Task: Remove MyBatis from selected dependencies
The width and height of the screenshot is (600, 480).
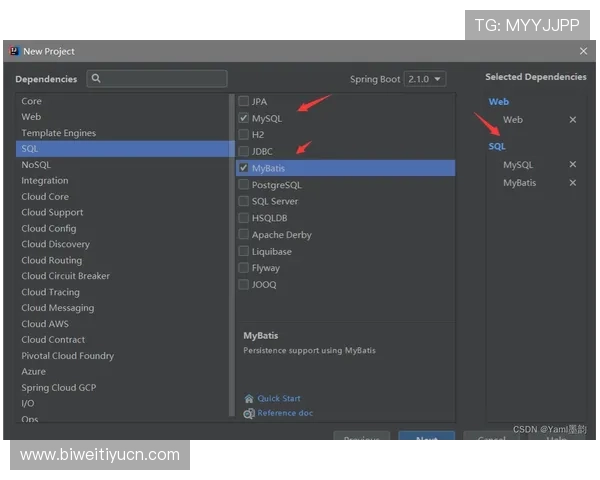Action: pyautogui.click(x=572, y=183)
